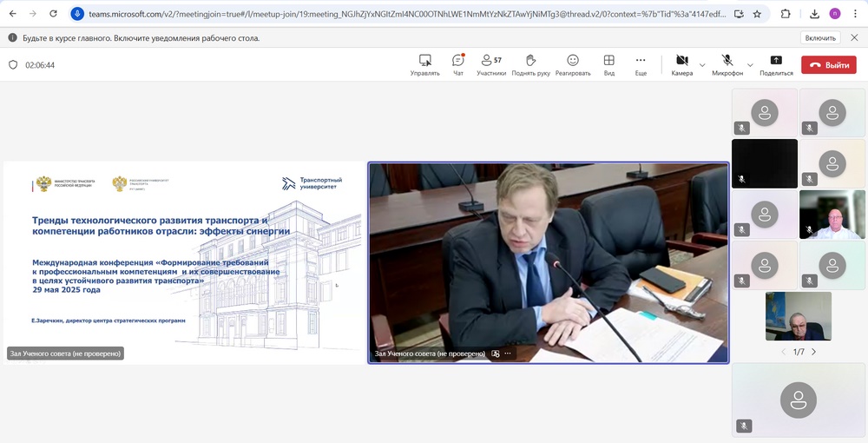Leave the meeting with Выйти button
Viewport: 868px width, 443px height.
coord(829,65)
